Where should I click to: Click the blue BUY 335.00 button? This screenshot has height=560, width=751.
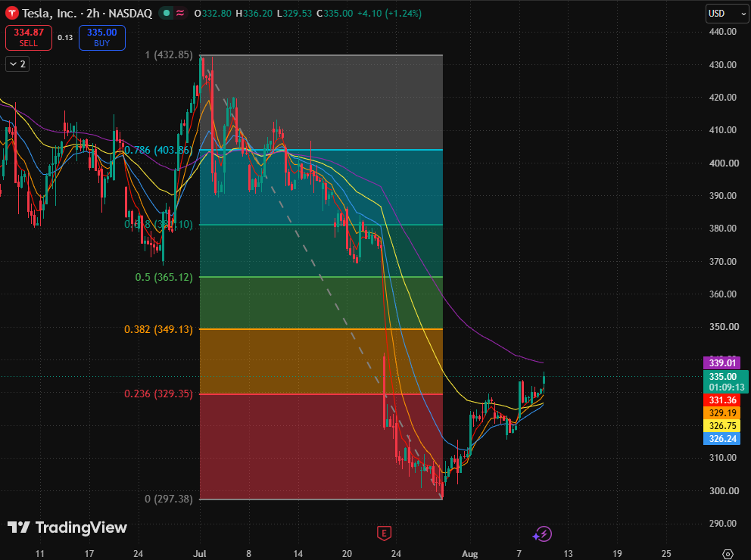102,37
